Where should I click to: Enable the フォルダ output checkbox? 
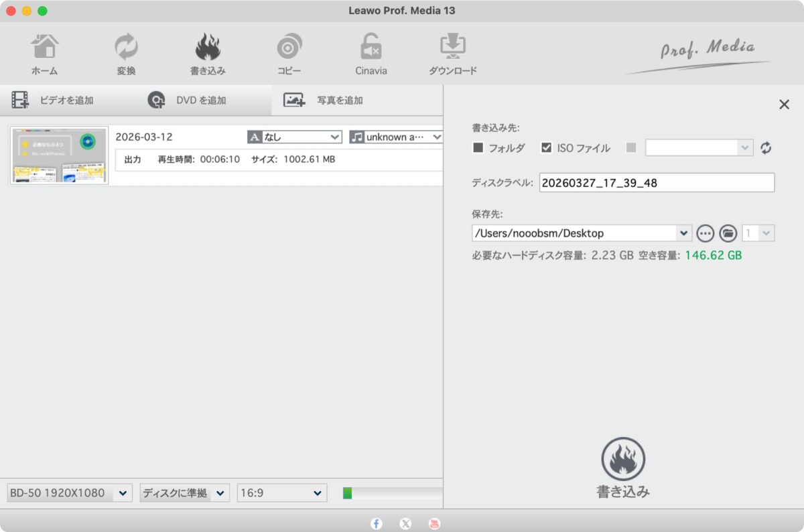pos(476,147)
